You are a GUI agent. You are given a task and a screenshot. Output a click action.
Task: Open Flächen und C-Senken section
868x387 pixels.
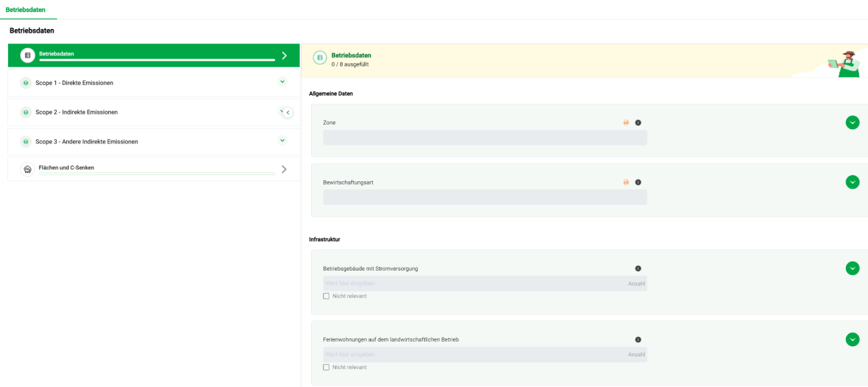click(154, 169)
